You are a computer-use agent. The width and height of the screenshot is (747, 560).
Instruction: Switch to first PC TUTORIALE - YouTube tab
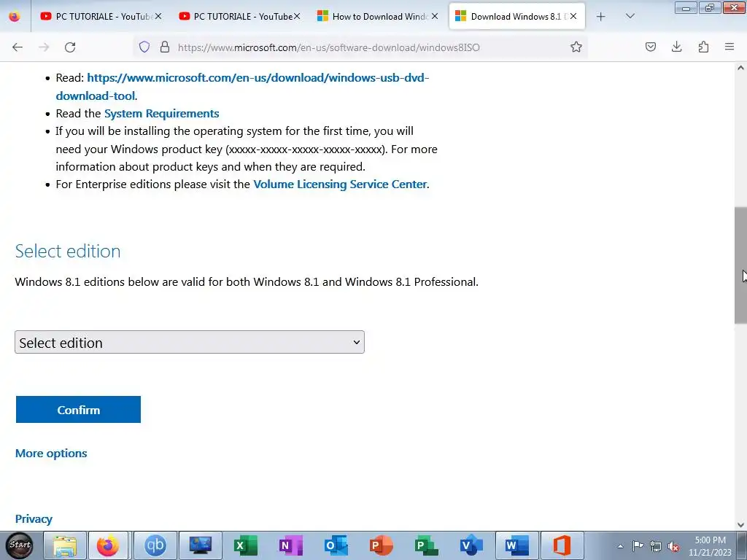coord(101,16)
